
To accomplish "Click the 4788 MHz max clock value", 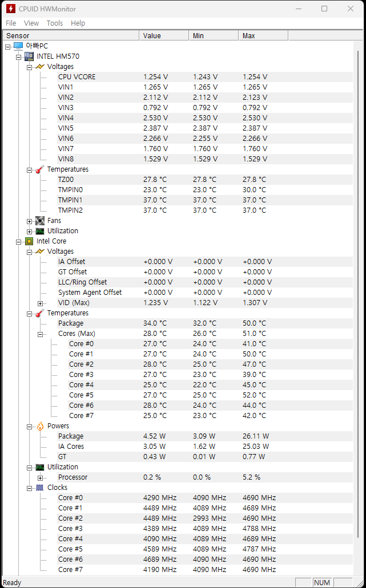I will pos(259,528).
